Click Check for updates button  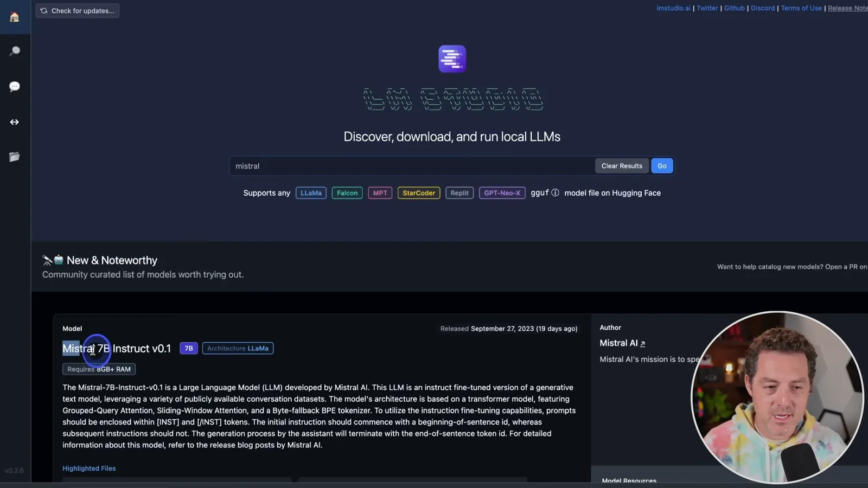point(78,10)
